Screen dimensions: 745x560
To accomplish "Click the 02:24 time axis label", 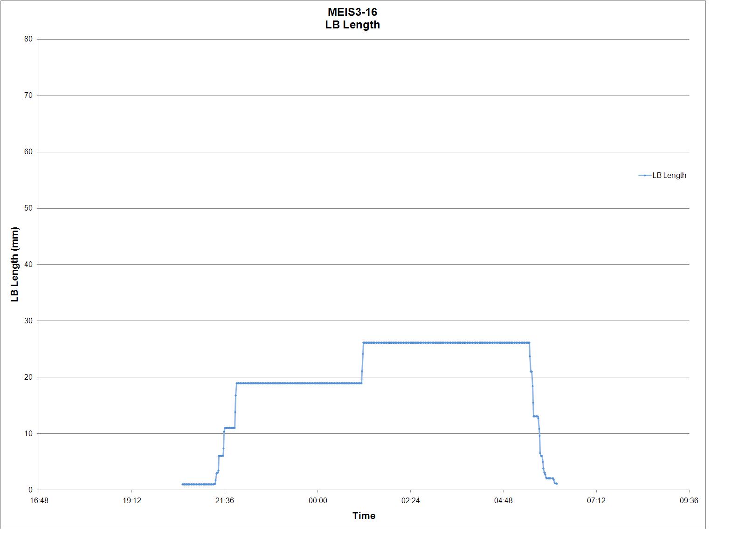I will (x=410, y=501).
